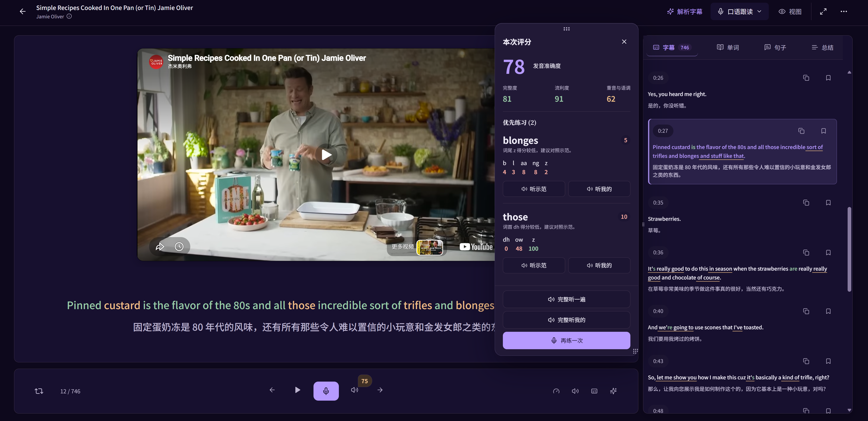Copy the 0:35 Strawberries subtitle

click(806, 202)
